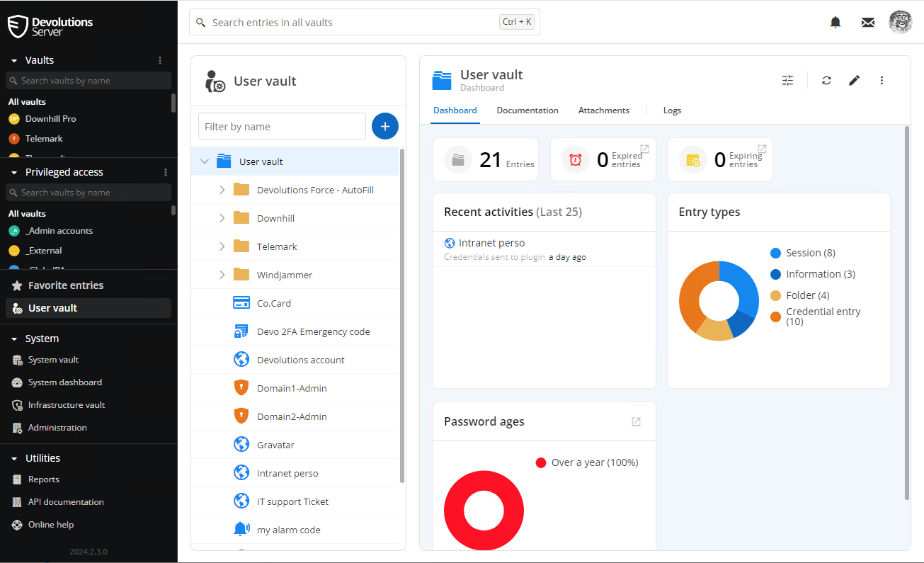
Task: Switch to the Dashboard tab
Action: click(455, 110)
